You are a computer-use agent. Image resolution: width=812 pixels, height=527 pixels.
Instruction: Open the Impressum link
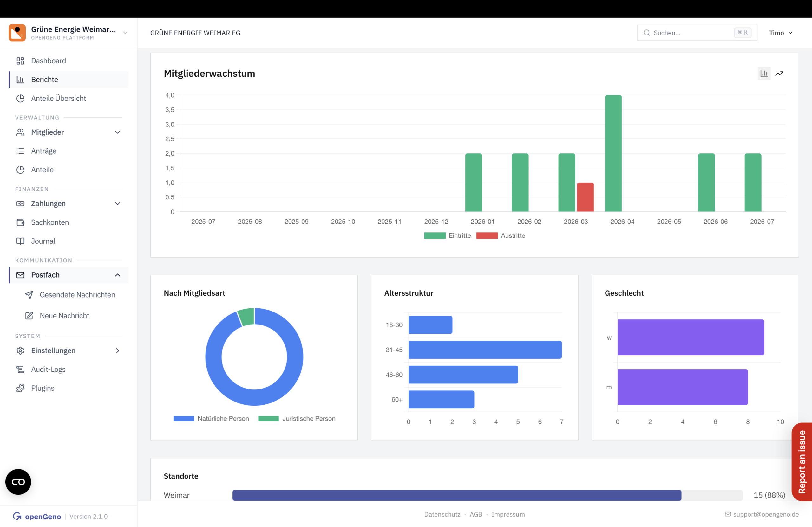tap(508, 514)
